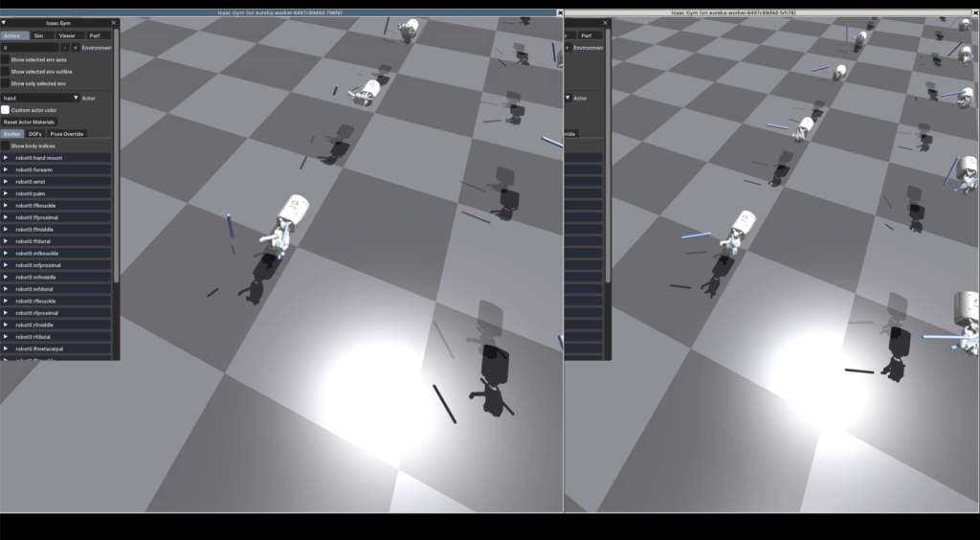The width and height of the screenshot is (980, 540).
Task: Select the robot0:rfknuckle row
Action: coord(56,302)
